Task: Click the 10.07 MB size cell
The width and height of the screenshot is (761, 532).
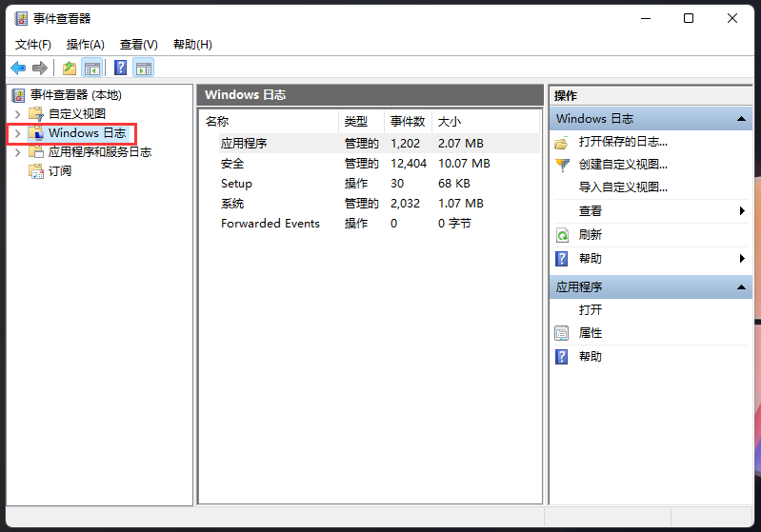Action: tap(464, 164)
